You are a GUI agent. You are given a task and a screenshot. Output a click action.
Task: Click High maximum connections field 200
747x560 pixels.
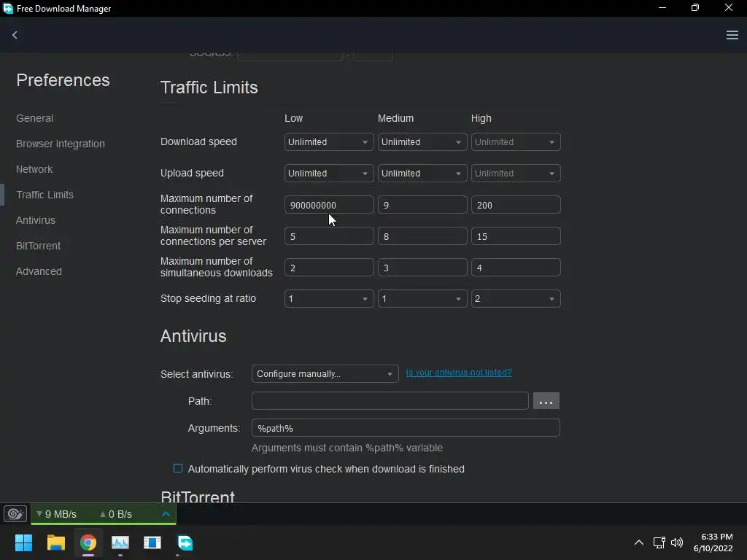tap(516, 205)
